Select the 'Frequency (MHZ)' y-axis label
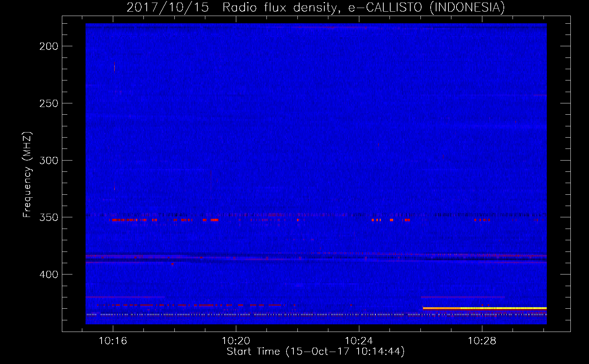589x364 pixels. pos(27,175)
